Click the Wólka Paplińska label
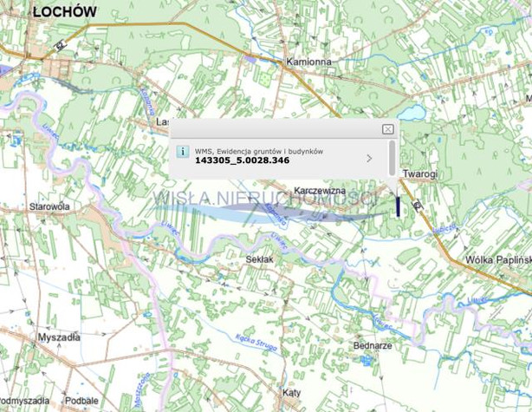The image size is (532, 412). coord(498,260)
